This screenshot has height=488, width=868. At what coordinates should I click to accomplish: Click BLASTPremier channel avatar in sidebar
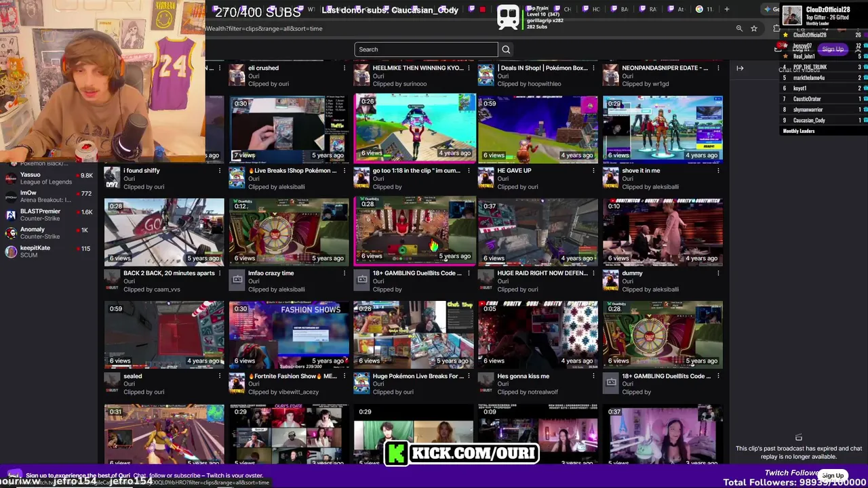coord(11,215)
